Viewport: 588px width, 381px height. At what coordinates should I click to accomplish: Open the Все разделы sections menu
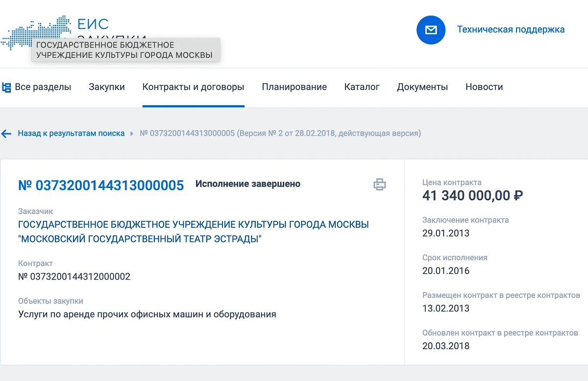pyautogui.click(x=44, y=87)
